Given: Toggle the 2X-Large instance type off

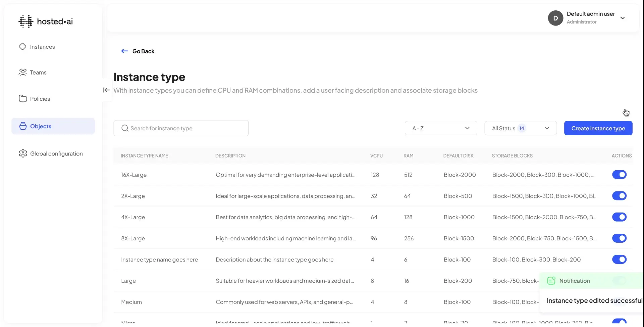Looking at the screenshot, I should click(620, 196).
